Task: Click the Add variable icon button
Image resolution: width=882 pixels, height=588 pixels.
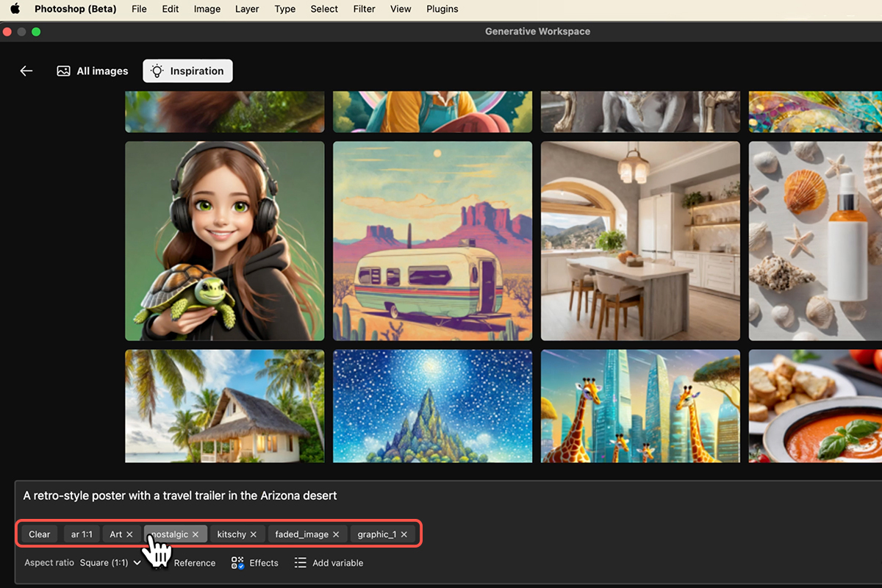Action: 300,563
